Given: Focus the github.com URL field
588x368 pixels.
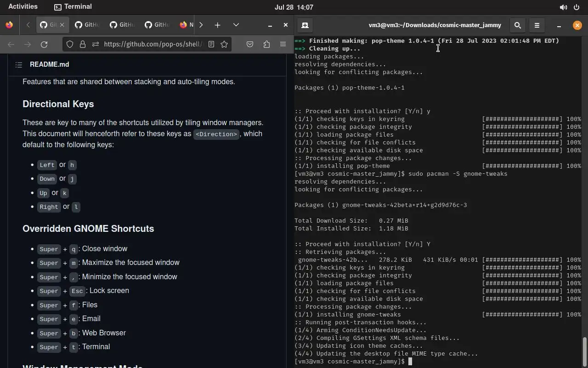Looking at the screenshot, I should click(x=153, y=44).
